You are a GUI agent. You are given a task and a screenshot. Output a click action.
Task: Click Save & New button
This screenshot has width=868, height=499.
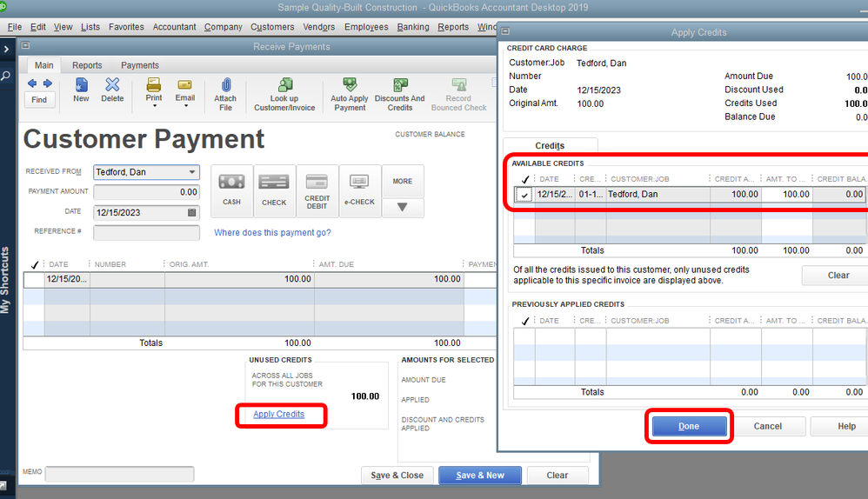coord(480,476)
